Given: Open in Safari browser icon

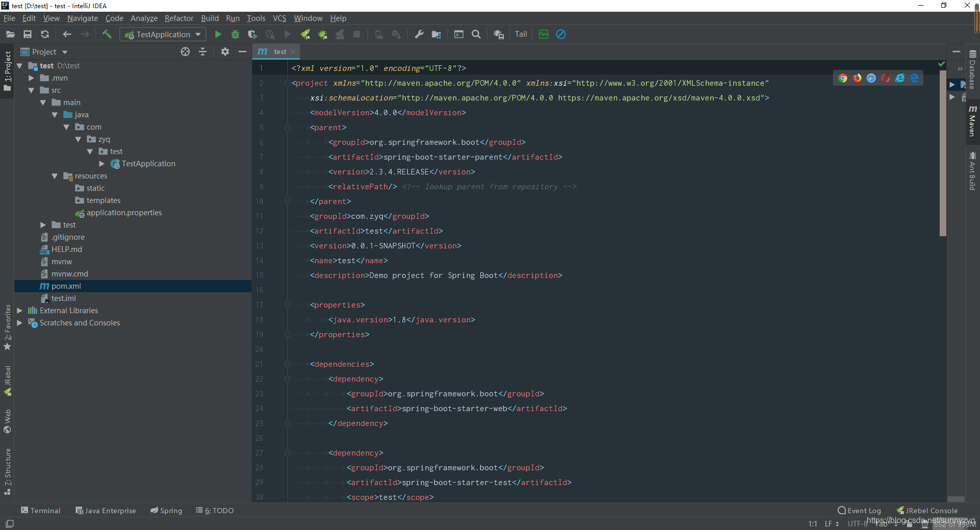Looking at the screenshot, I should coord(871,78).
